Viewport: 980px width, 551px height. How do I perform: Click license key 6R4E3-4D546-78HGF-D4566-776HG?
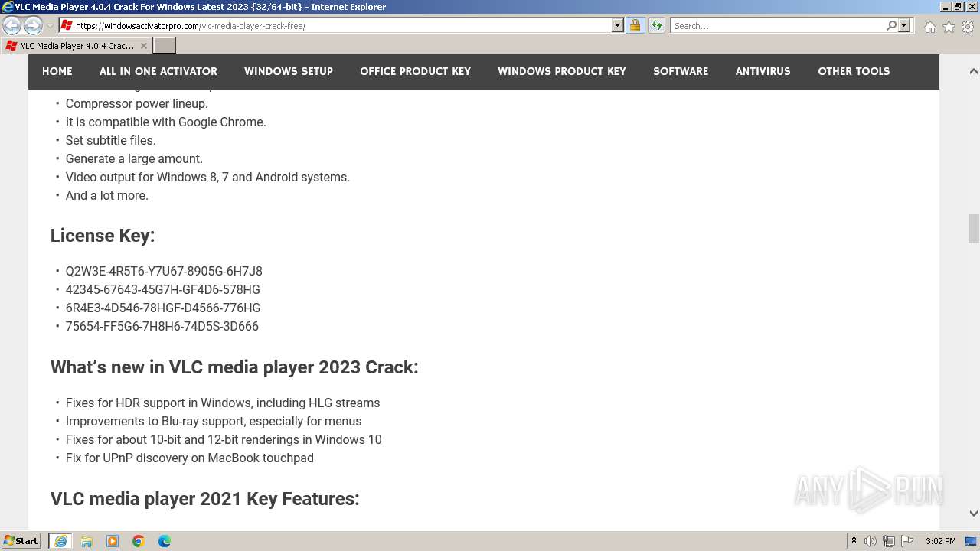tap(163, 308)
